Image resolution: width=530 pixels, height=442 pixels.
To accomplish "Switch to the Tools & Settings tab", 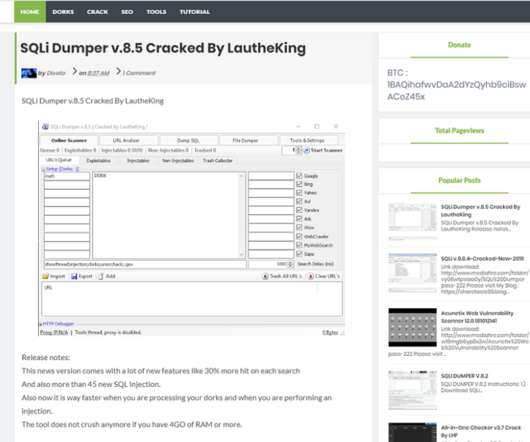I will [307, 140].
